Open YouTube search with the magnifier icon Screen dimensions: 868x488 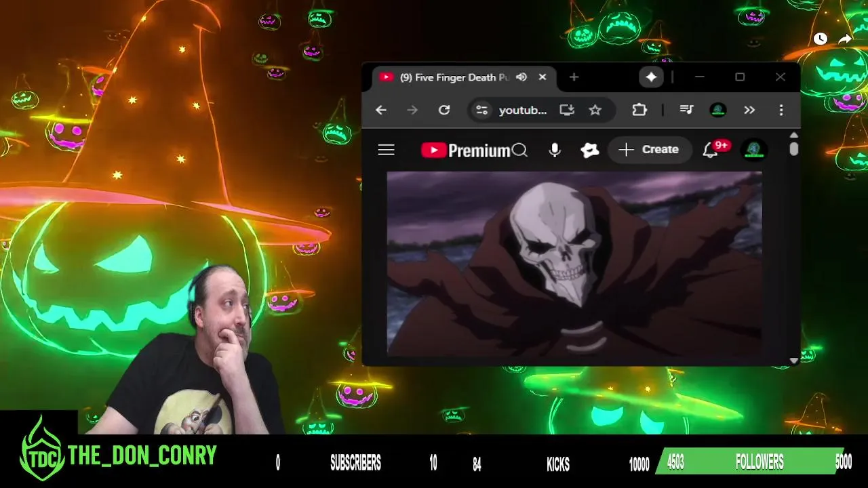520,150
